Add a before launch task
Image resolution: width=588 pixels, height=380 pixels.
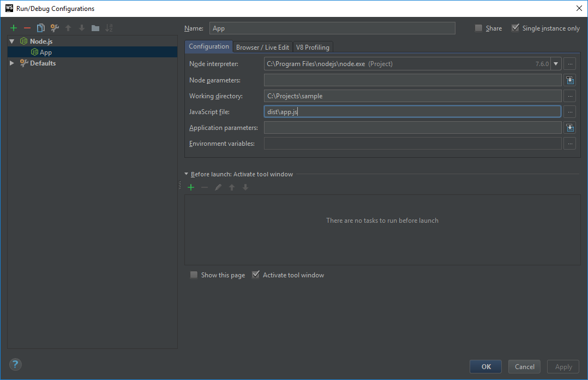click(191, 187)
